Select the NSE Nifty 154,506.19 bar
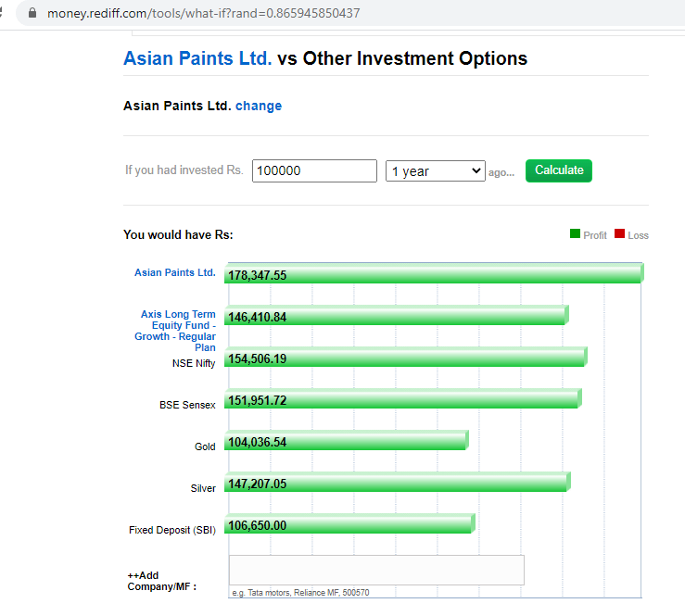Image resolution: width=685 pixels, height=616 pixels. [405, 357]
